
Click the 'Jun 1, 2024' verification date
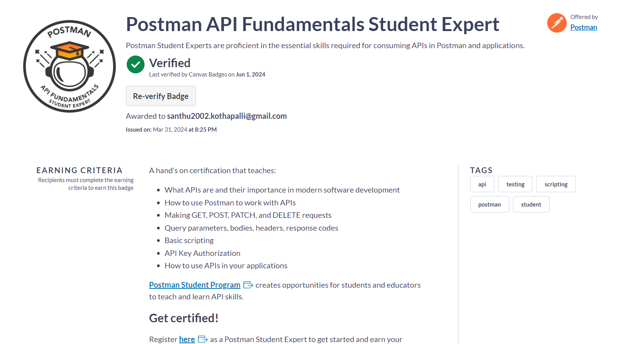coord(250,75)
